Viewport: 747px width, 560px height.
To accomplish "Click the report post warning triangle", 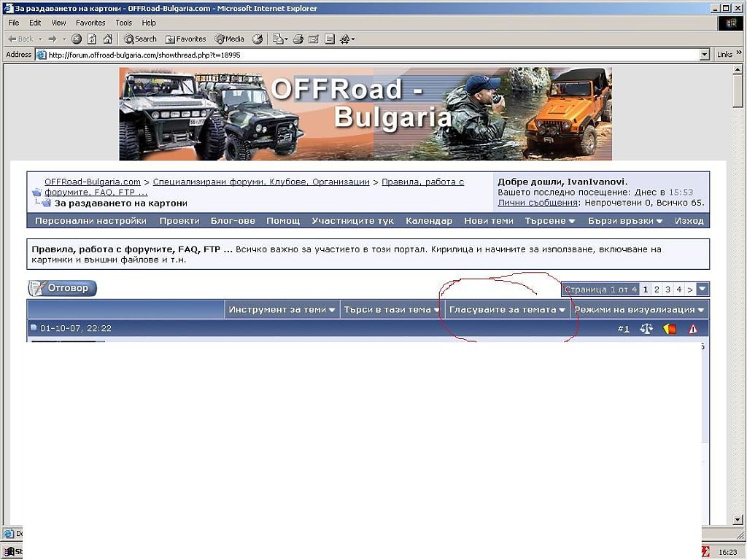I will [x=693, y=329].
